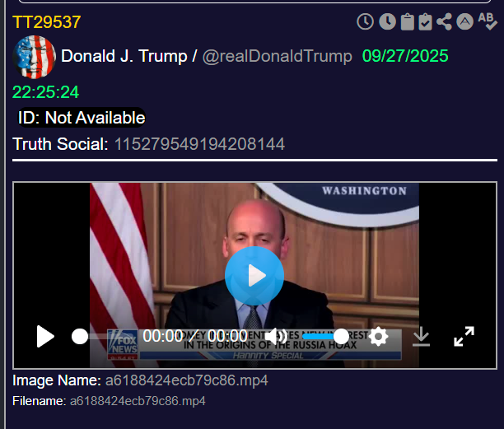Click the outlined clock icon
Screen dimensions: 504x429
pos(365,22)
